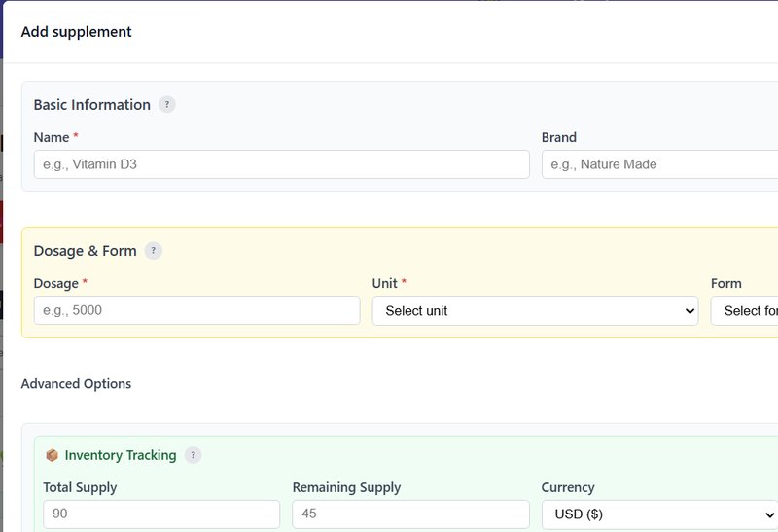Screen dimensions: 778x532
Task: Click the Unit field label
Action: point(385,284)
